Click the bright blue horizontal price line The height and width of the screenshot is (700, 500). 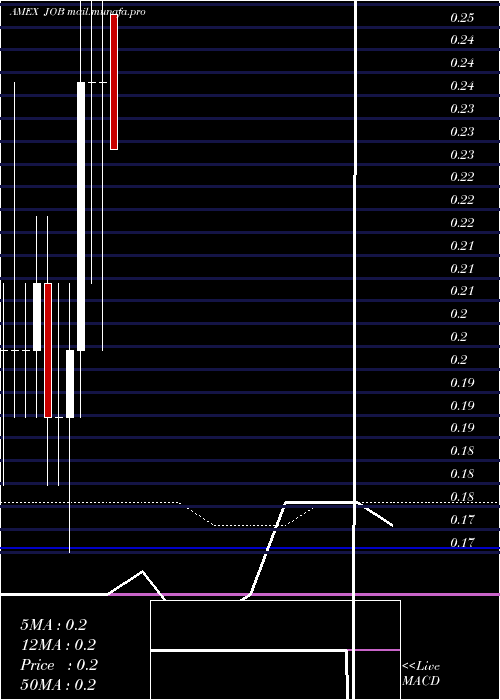(x=250, y=548)
